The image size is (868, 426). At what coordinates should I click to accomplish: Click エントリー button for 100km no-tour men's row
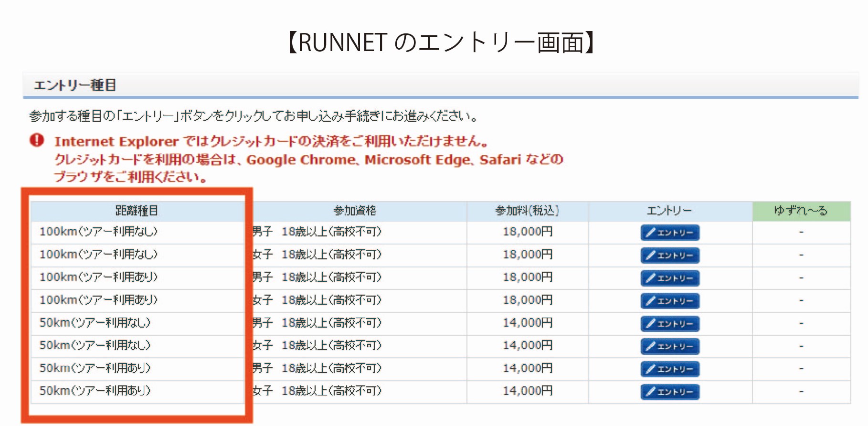point(669,233)
